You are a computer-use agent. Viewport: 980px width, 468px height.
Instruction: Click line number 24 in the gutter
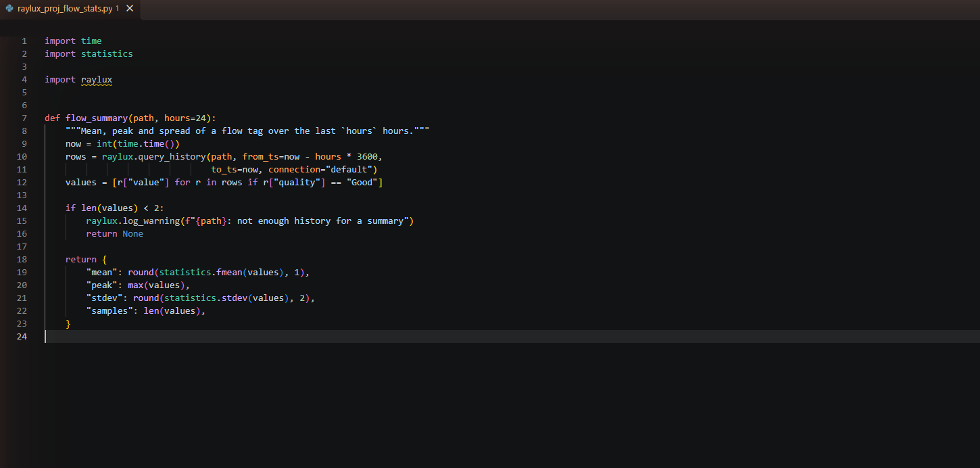pyautogui.click(x=22, y=336)
